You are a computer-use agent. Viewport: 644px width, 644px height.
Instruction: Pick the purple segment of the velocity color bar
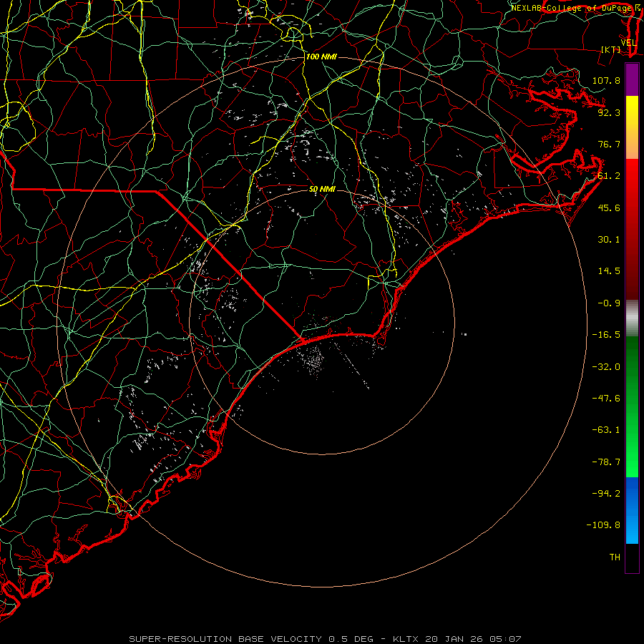[632, 80]
